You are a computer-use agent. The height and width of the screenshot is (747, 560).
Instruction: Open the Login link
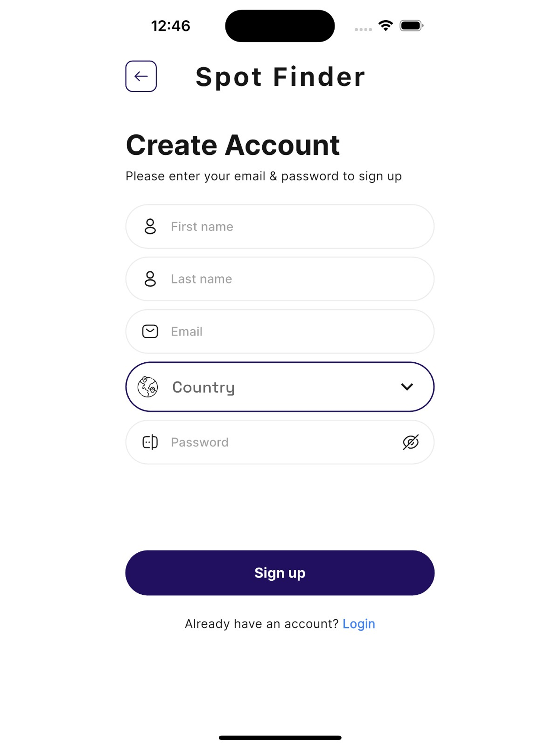pos(358,624)
